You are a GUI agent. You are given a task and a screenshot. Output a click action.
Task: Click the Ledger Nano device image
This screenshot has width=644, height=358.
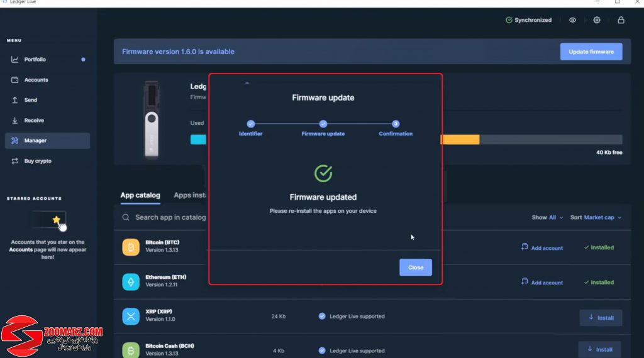tap(152, 119)
